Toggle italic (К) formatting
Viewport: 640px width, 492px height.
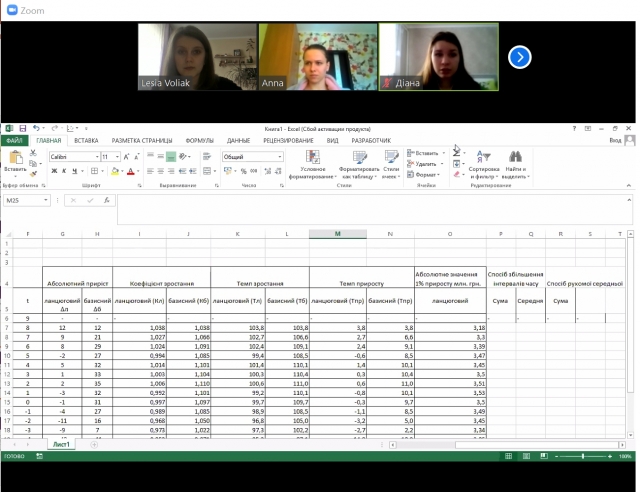[x=63, y=171]
